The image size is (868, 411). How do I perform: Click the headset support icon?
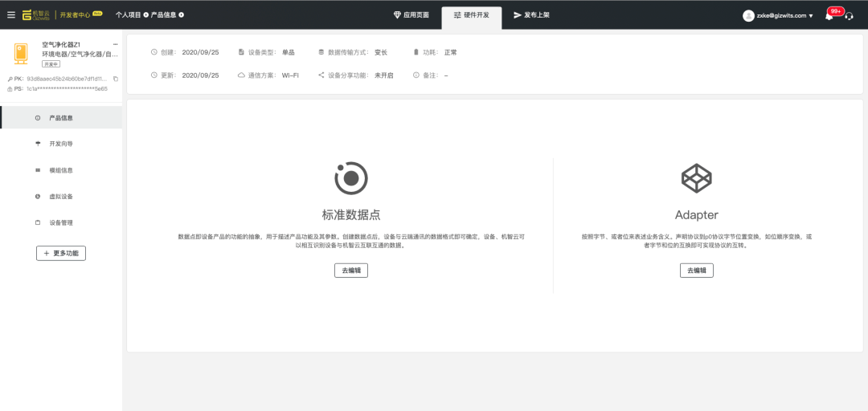tap(849, 16)
